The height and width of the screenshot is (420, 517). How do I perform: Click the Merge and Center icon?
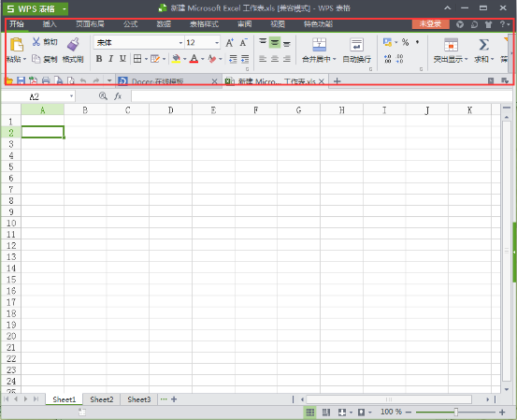(319, 45)
